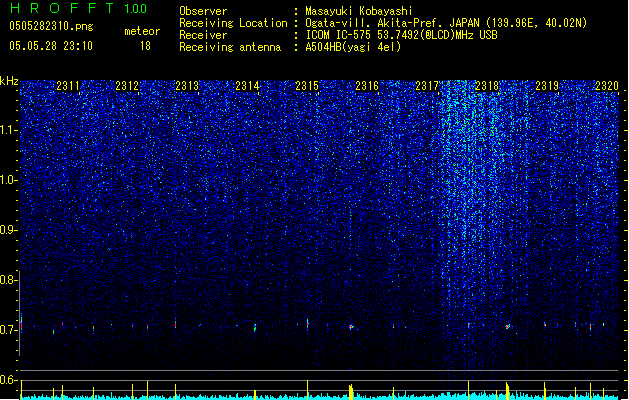Click the 'Receiving antenna' label
This screenshot has width=629, height=400.
(x=230, y=47)
